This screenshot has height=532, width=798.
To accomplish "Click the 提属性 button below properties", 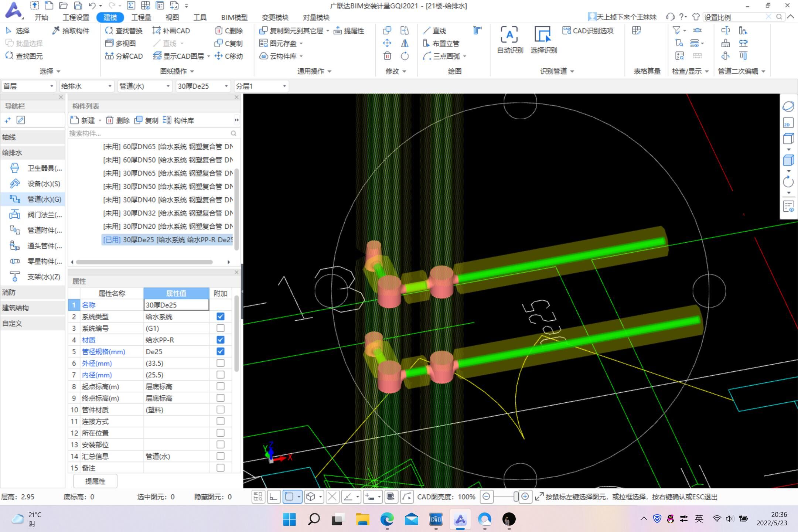I will (95, 481).
